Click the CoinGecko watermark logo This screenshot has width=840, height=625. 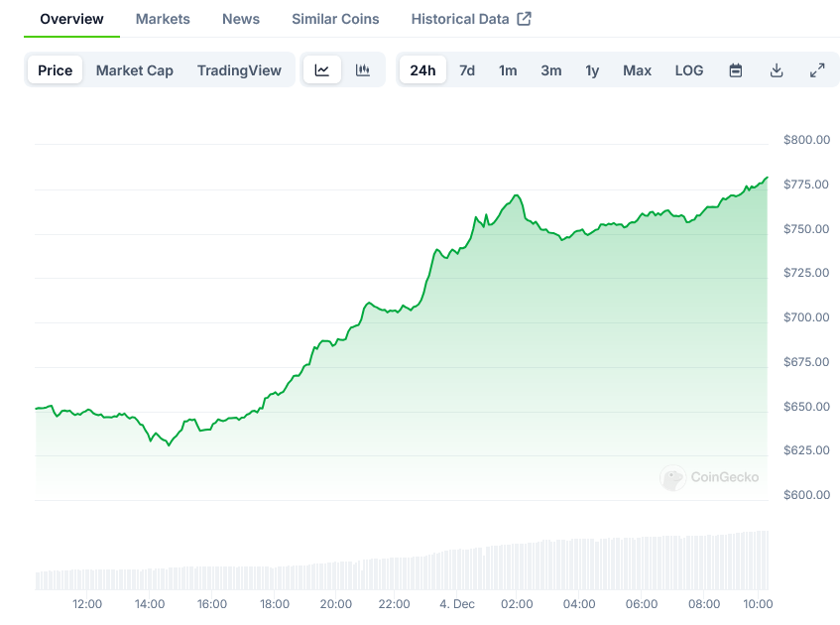tap(673, 478)
